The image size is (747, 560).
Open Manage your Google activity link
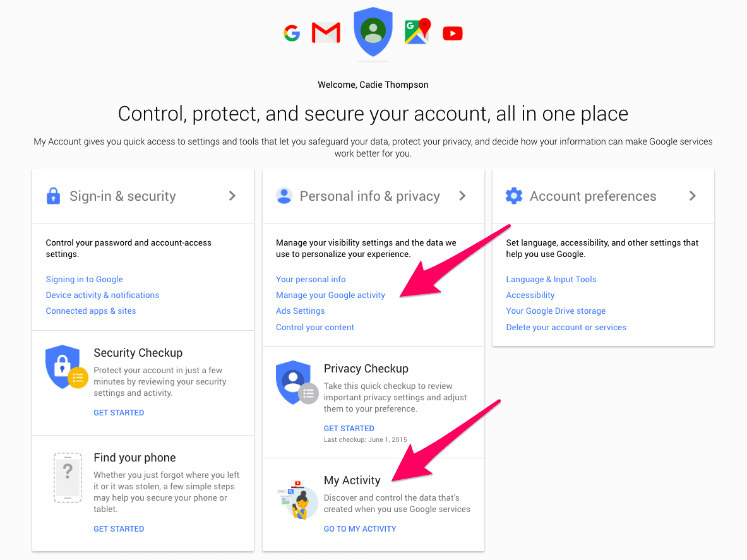coord(330,295)
